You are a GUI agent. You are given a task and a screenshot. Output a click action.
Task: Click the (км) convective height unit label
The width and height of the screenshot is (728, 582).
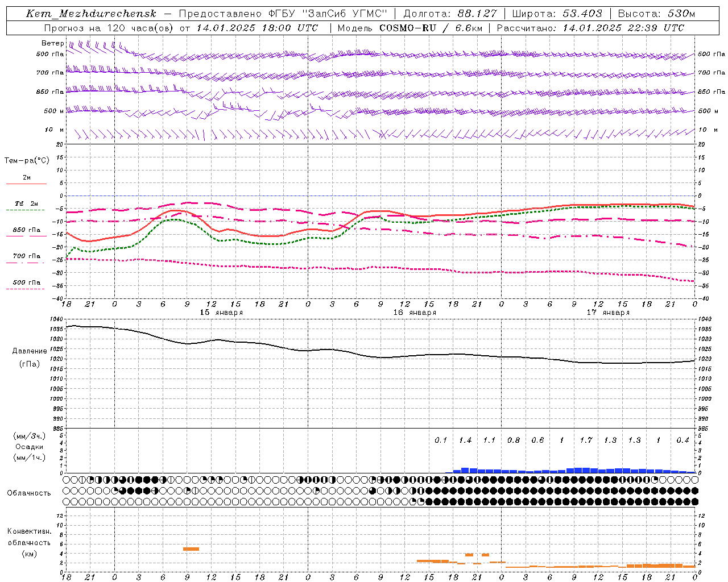29,554
